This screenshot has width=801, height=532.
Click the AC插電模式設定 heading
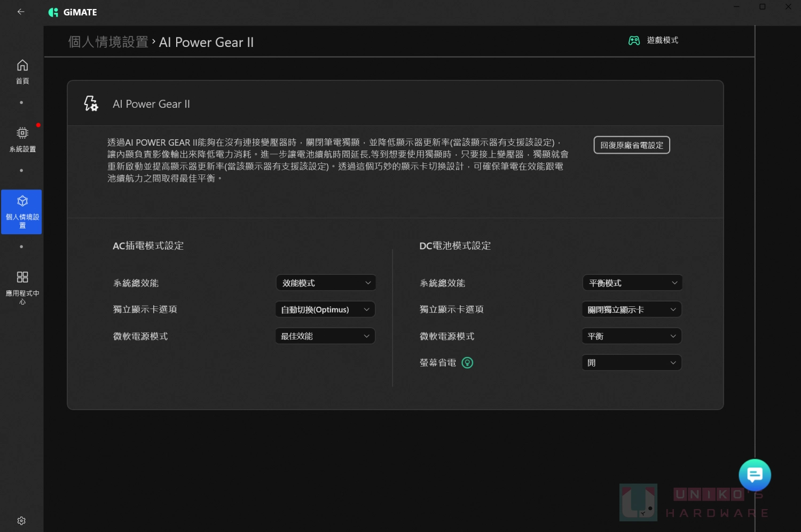[x=148, y=246]
